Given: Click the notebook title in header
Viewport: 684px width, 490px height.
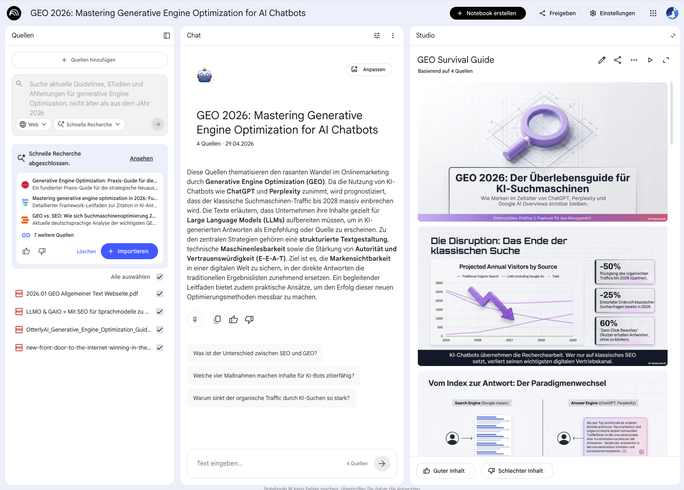Looking at the screenshot, I should pyautogui.click(x=168, y=13).
